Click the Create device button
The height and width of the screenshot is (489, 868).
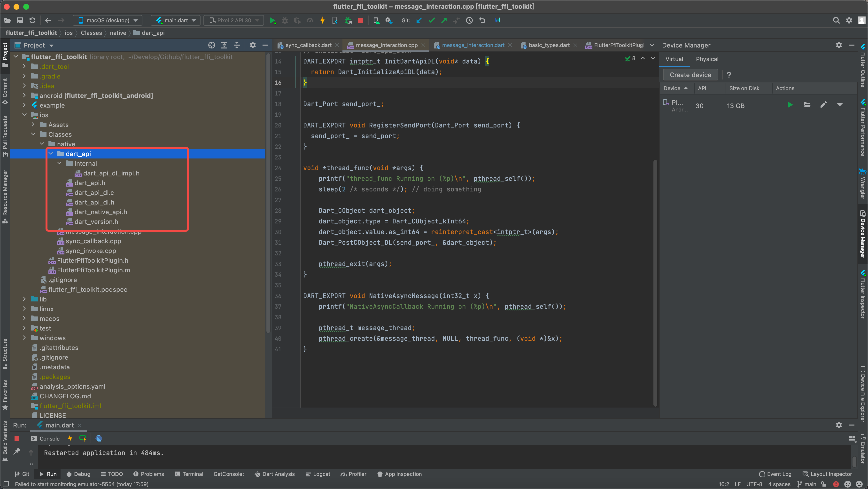690,75
